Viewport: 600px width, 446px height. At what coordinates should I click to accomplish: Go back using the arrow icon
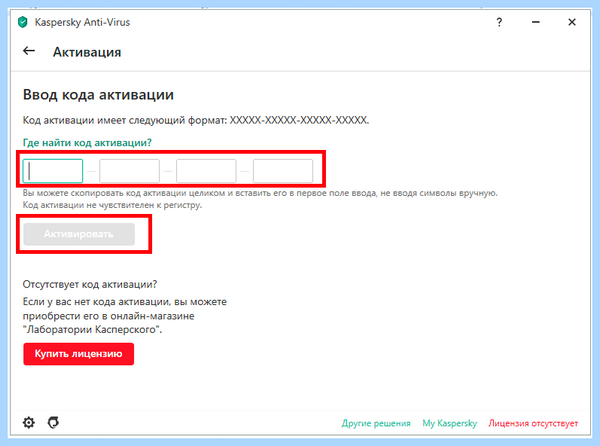(x=29, y=51)
